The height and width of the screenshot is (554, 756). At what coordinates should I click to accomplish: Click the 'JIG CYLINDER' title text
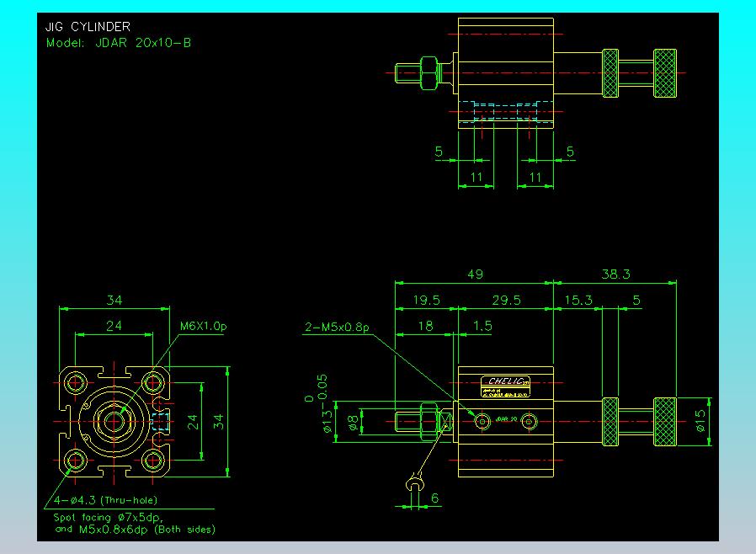tap(88, 26)
